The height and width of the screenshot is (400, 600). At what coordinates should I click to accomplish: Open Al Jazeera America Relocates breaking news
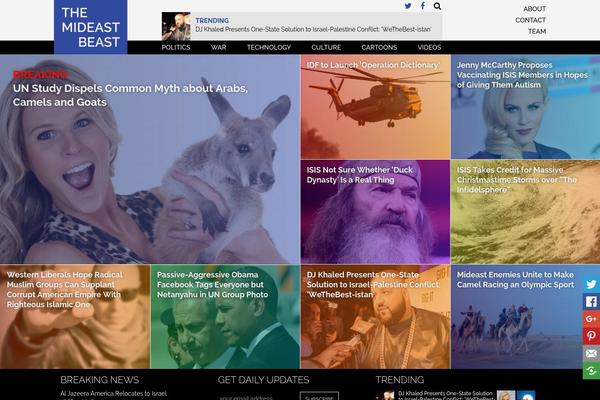point(113,393)
